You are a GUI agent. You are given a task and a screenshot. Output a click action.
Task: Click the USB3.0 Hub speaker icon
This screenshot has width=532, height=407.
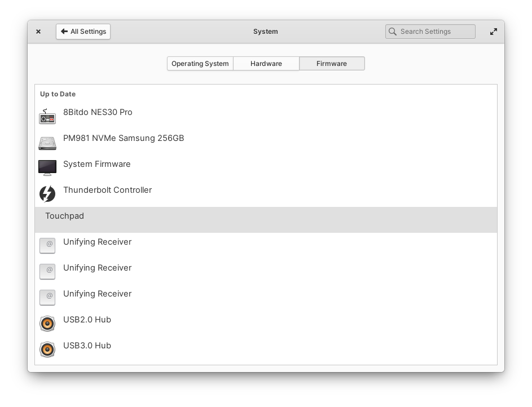(47, 349)
